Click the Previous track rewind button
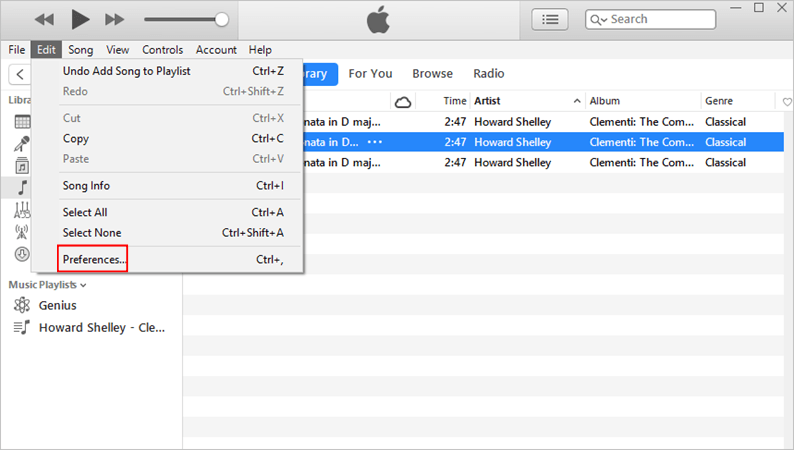The height and width of the screenshot is (450, 794). tap(45, 20)
